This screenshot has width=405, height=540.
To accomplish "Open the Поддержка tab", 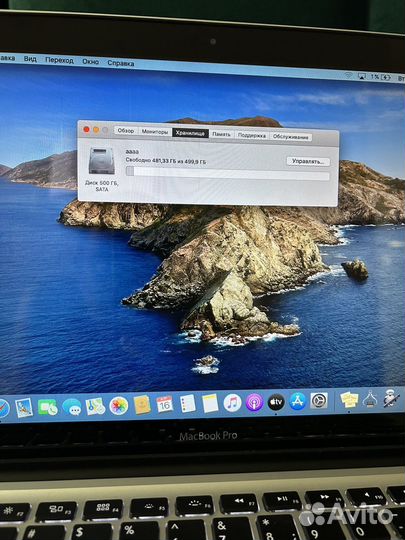I will 252,135.
